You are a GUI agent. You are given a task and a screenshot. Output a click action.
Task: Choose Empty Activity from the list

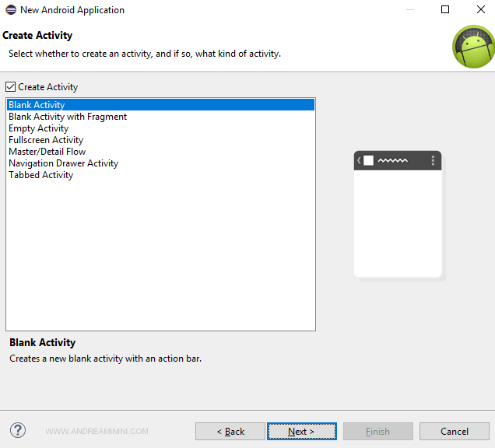[39, 128]
